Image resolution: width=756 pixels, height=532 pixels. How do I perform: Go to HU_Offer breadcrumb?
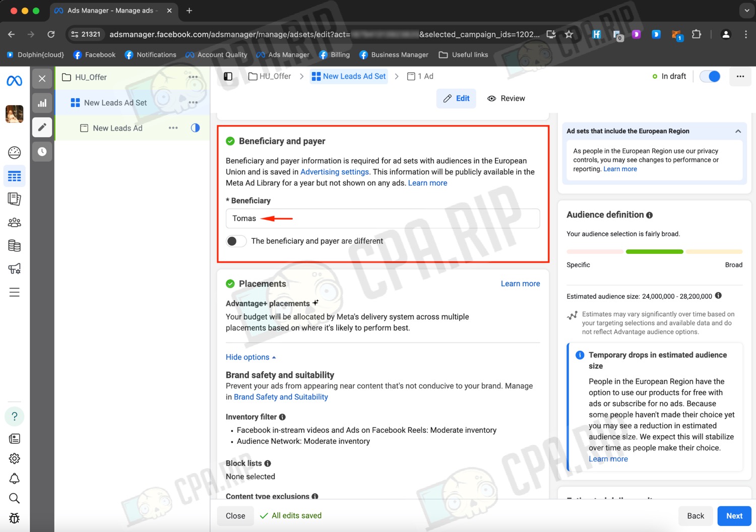(x=270, y=76)
